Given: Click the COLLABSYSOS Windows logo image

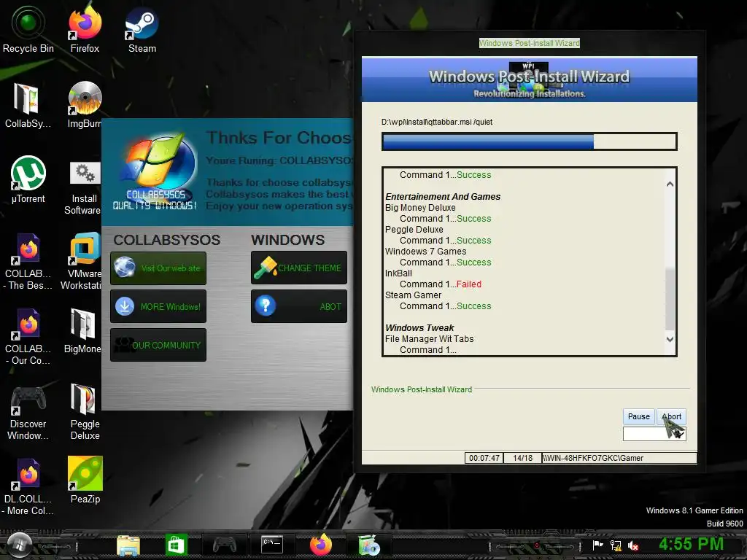Looking at the screenshot, I should [155, 171].
